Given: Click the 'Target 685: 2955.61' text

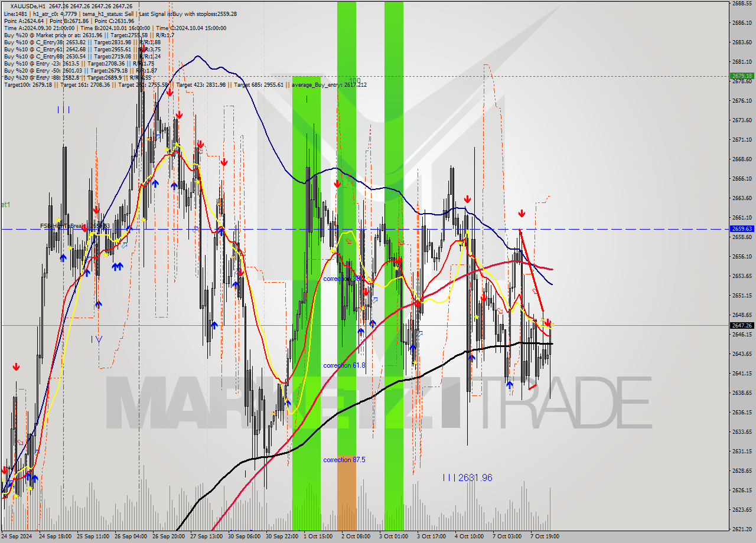Looking at the screenshot, I should pos(260,84).
